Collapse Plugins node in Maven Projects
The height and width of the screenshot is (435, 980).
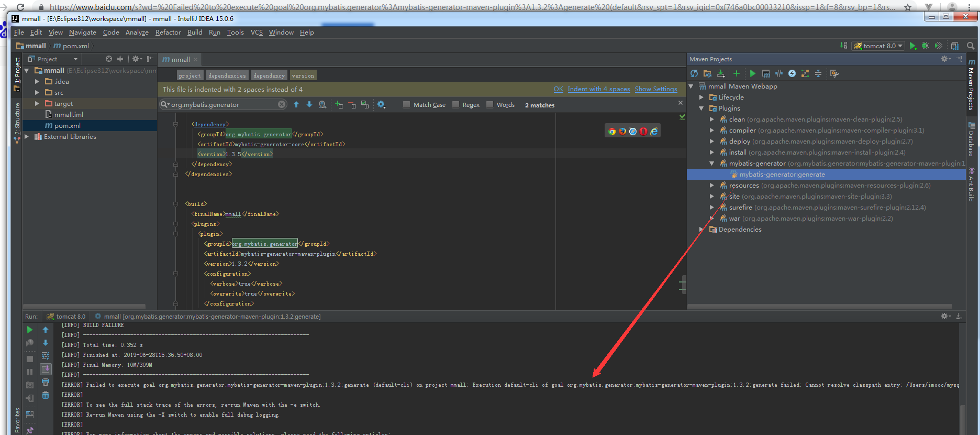pos(701,108)
